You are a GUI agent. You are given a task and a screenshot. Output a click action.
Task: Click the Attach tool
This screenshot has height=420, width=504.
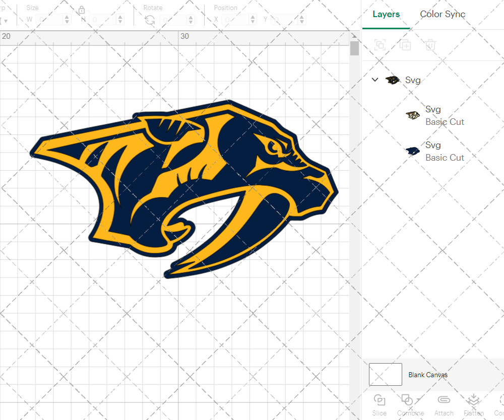444,405
